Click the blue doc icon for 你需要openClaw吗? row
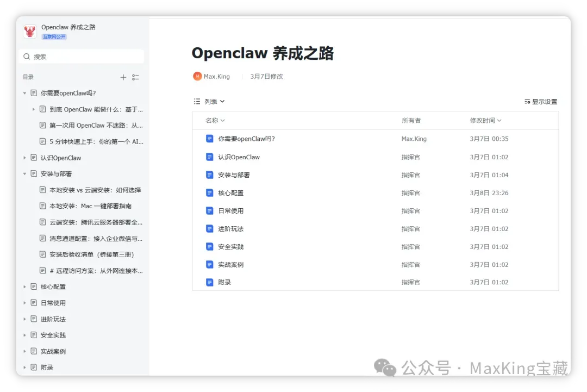The image size is (587, 392). pyautogui.click(x=210, y=139)
